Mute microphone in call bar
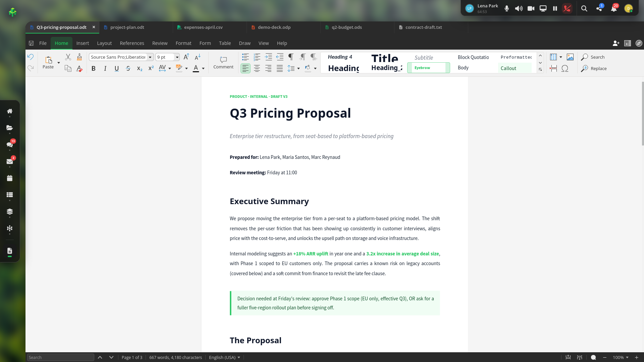 pos(507,8)
